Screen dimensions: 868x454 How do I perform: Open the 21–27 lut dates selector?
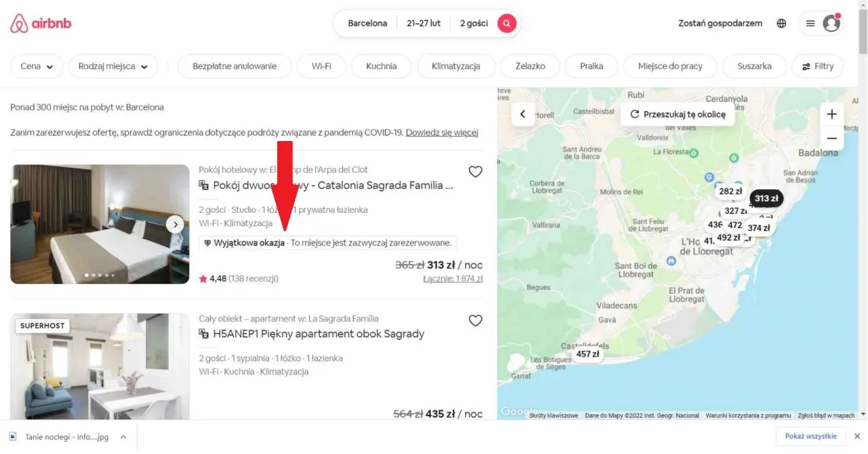423,22
